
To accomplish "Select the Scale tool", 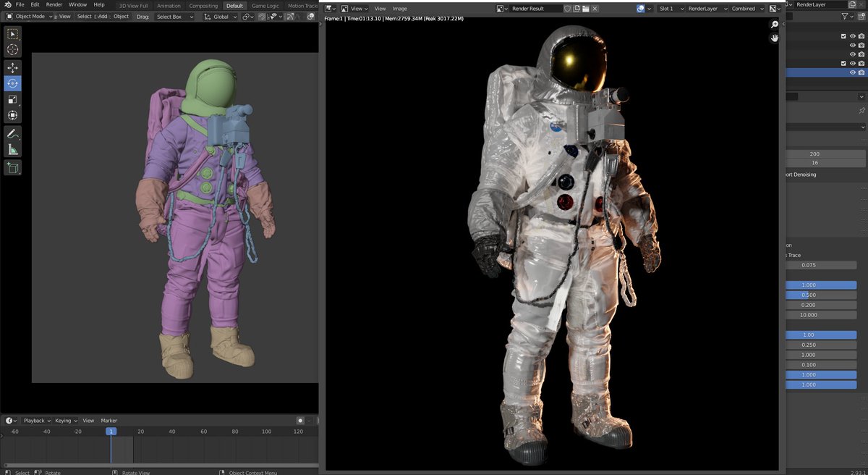I will (x=13, y=99).
